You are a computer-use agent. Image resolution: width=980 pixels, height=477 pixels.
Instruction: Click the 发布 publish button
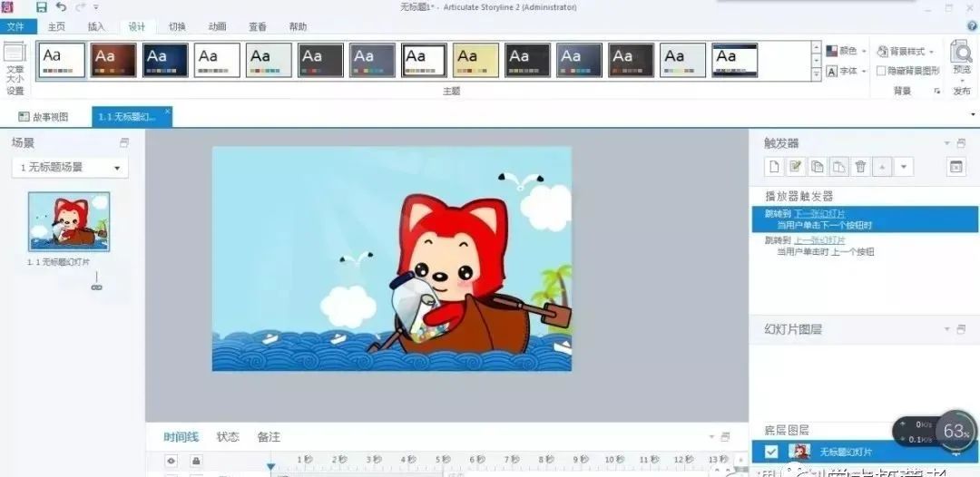962,92
